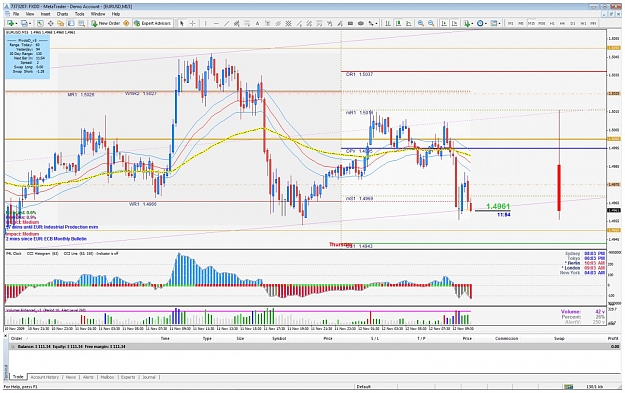The height and width of the screenshot is (393, 625).
Task: Open the indicators list dropdown
Action: coord(469,23)
